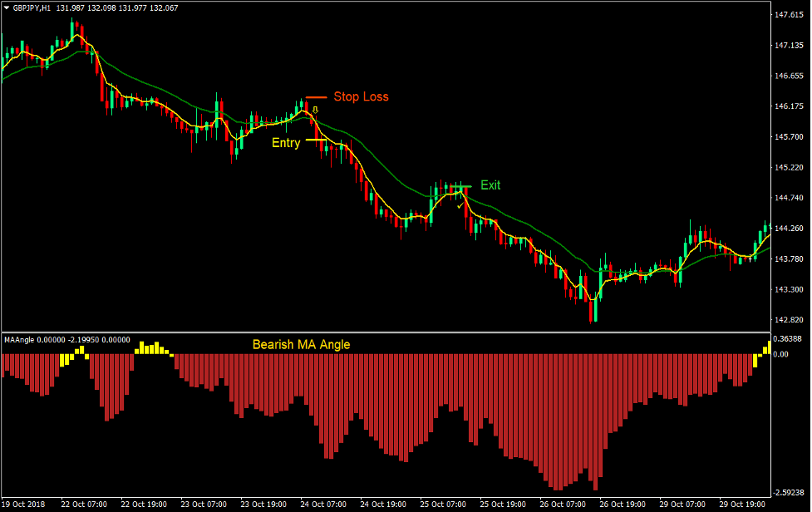812x512 pixels.
Task: Open the GBPJPY,H1 chart dropdown triangle
Action: (x=7, y=6)
